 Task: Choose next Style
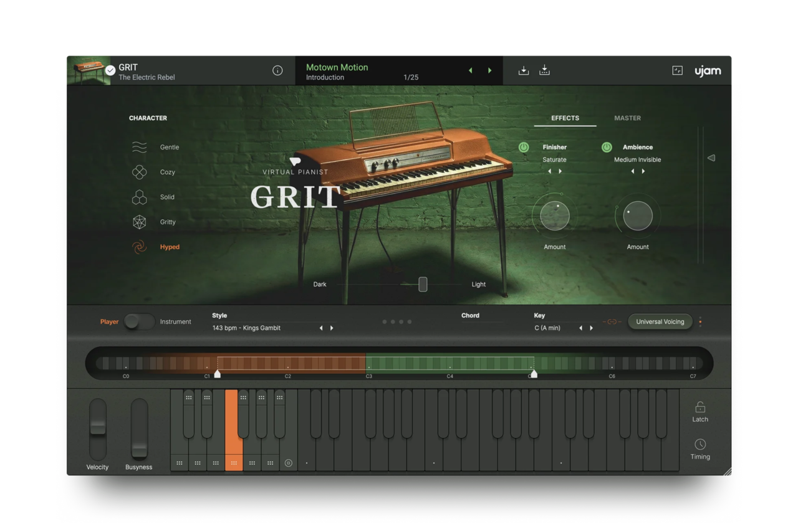[x=332, y=328]
